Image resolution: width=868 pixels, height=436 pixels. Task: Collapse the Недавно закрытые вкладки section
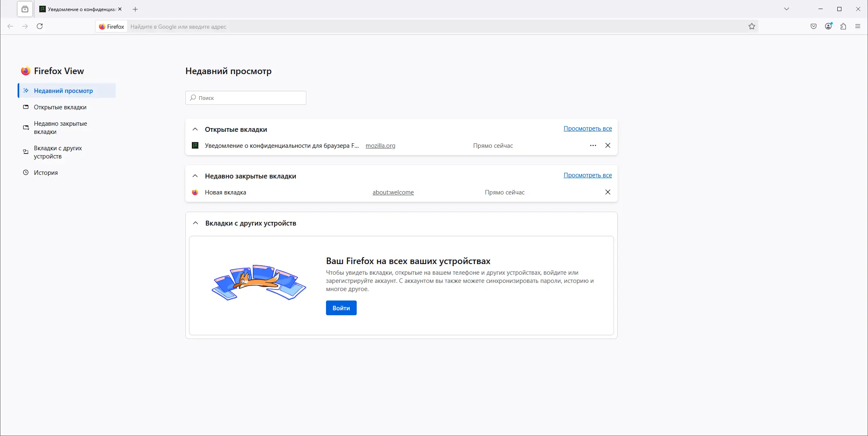tap(195, 176)
